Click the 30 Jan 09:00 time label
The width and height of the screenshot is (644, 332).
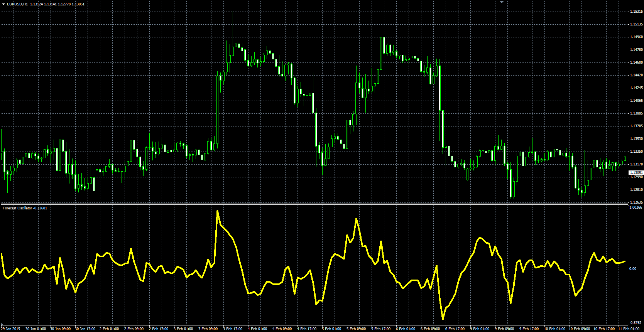[x=60, y=329]
